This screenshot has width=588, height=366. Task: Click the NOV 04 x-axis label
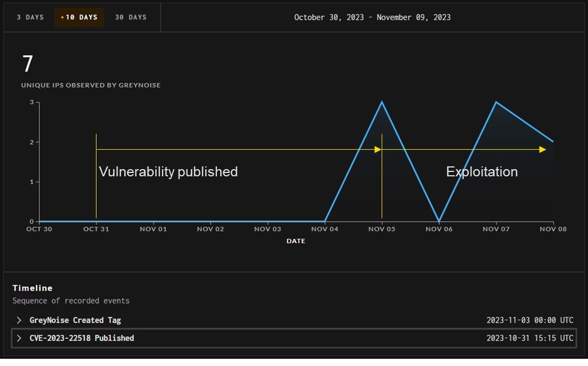325,229
